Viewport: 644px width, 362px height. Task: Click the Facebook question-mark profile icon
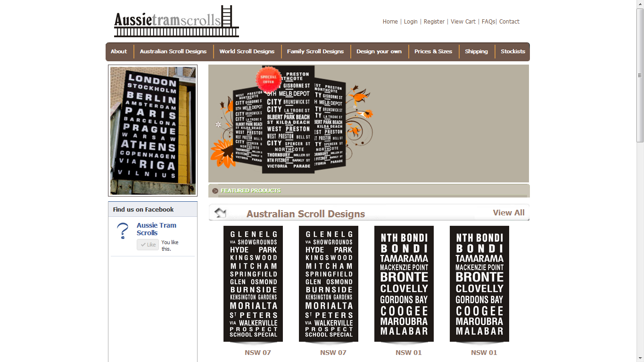[x=123, y=231]
